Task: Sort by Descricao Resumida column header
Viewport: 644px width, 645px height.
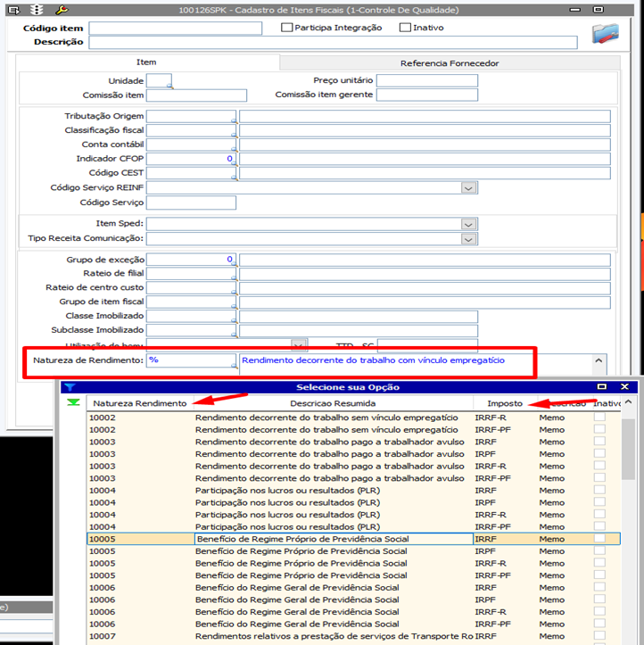Action: coord(333,403)
